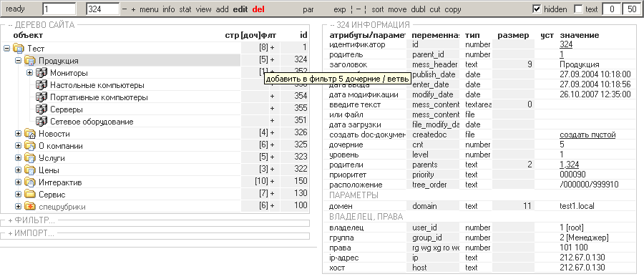The width and height of the screenshot is (644, 279).
Task: Click the red del command
Action: (x=258, y=9)
